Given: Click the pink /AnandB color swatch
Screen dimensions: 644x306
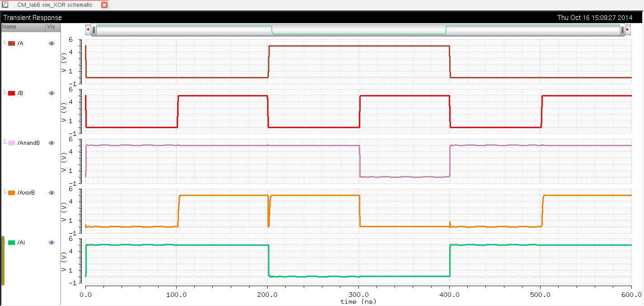Looking at the screenshot, I should (x=12, y=143).
